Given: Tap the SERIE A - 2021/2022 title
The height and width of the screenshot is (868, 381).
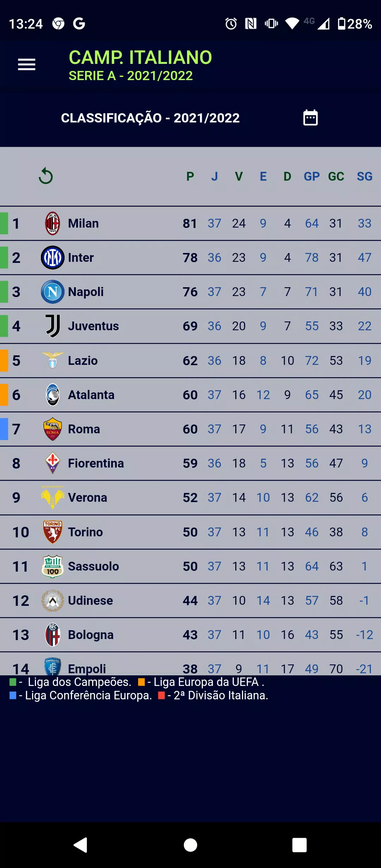Looking at the screenshot, I should (131, 75).
